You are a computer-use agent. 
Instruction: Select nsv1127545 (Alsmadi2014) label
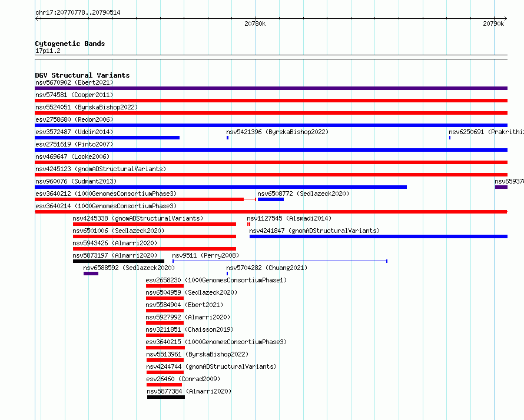(x=289, y=218)
